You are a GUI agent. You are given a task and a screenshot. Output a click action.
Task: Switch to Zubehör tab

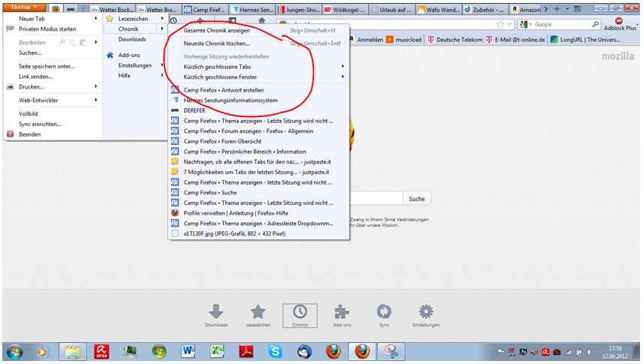pyautogui.click(x=485, y=9)
